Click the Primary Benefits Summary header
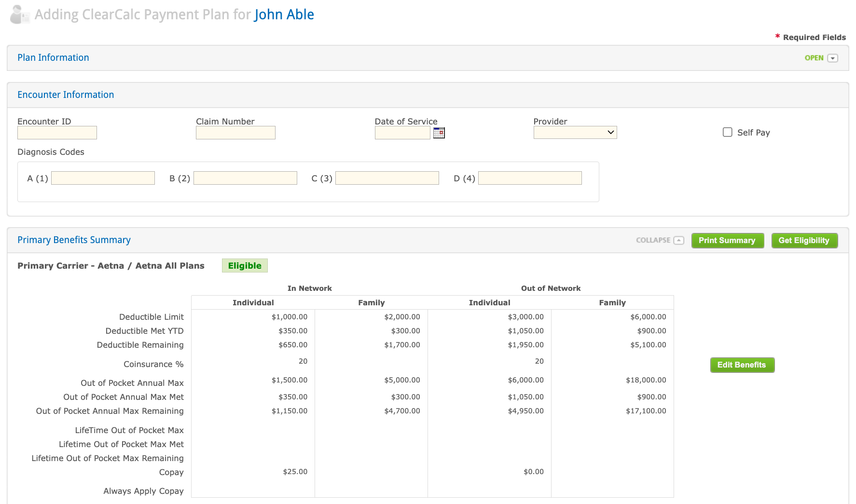This screenshot has height=504, width=856. tap(74, 240)
